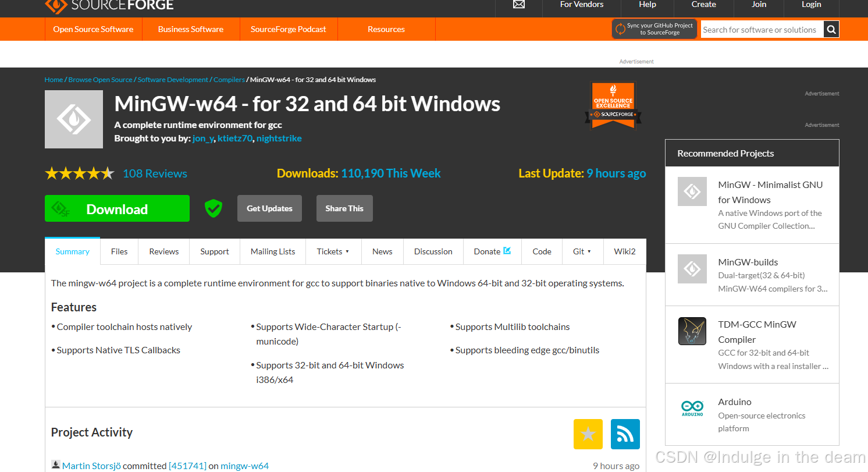Switch to the Code tab
The height and width of the screenshot is (472, 868).
(x=542, y=251)
